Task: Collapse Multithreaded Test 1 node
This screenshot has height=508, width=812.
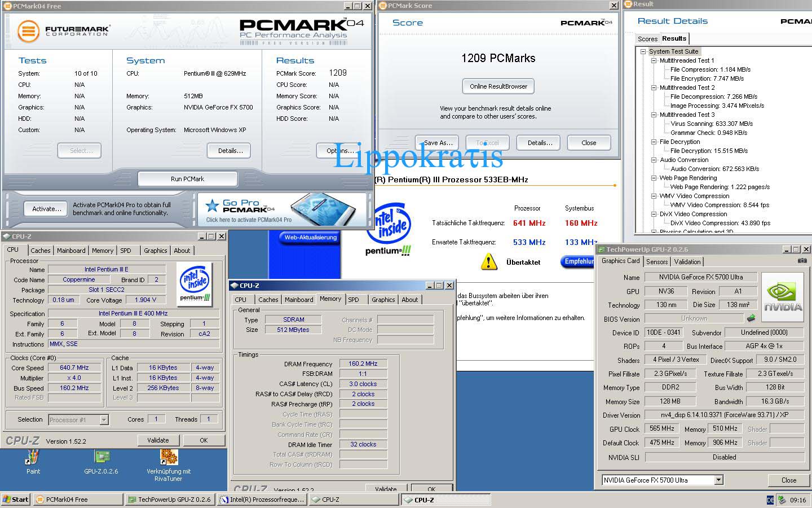Action: pos(654,60)
